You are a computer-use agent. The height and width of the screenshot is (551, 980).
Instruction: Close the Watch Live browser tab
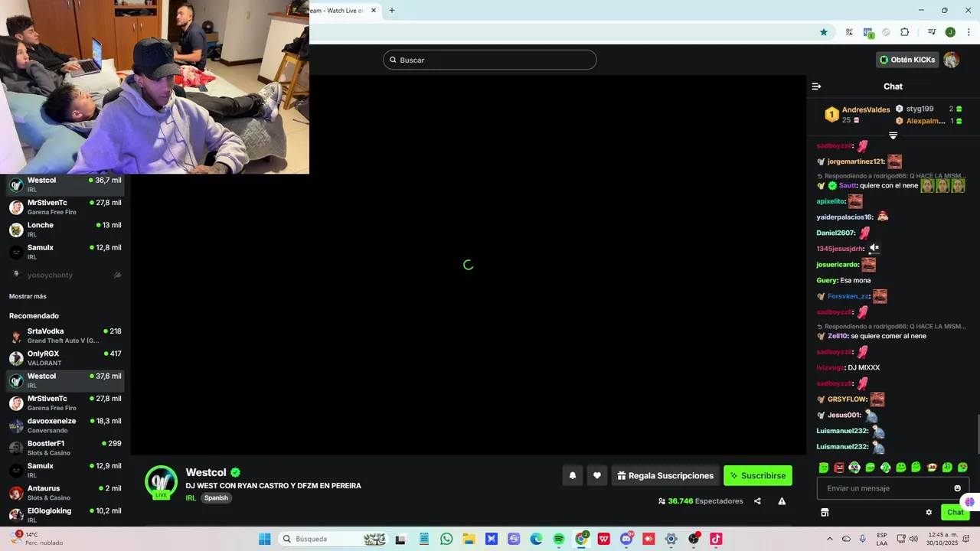pos(374,10)
